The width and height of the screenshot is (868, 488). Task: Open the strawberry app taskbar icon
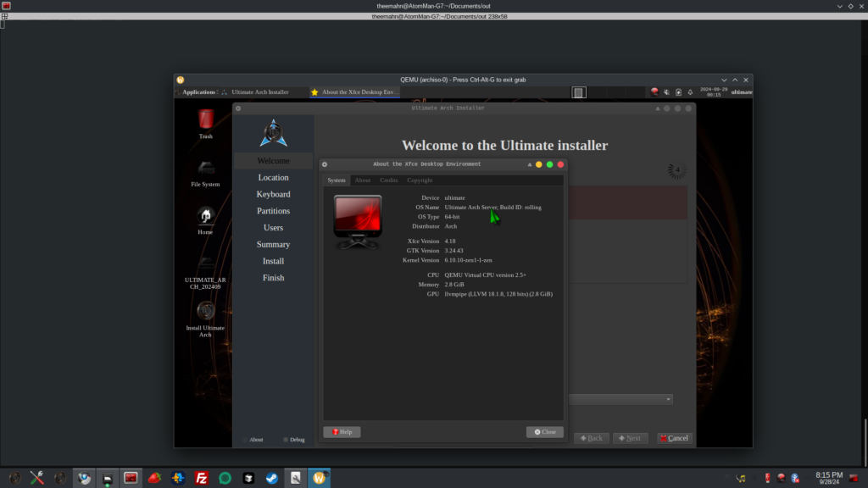154,478
